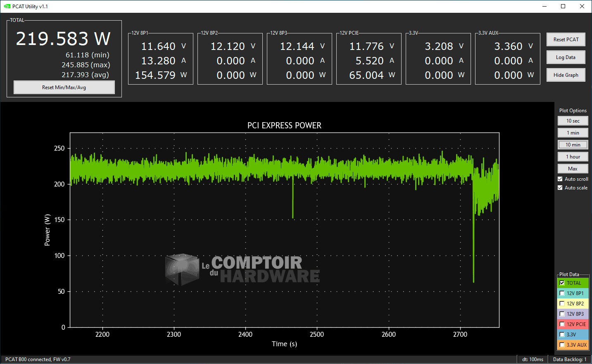Screen dimensions: 592x364
Task: Click the PCAT Utility app icon in title bar
Action: pos(7,6)
